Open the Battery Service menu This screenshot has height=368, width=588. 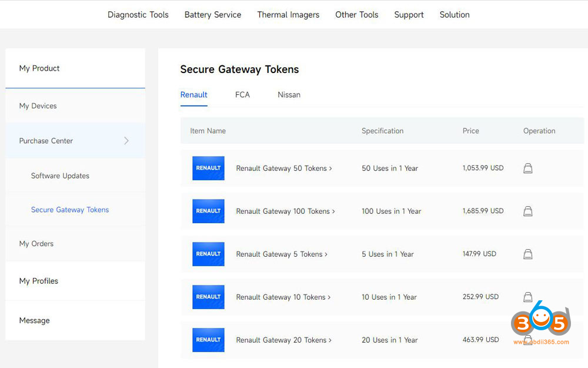point(213,15)
